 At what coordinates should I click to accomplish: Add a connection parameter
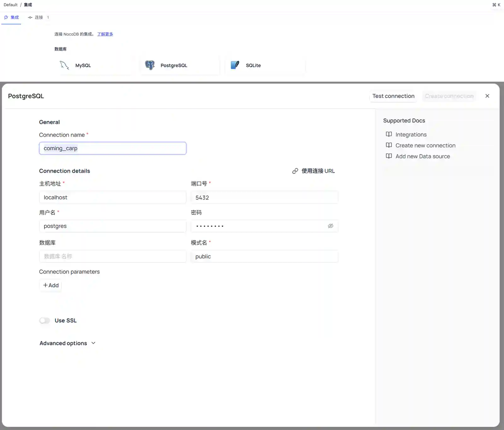[51, 285]
